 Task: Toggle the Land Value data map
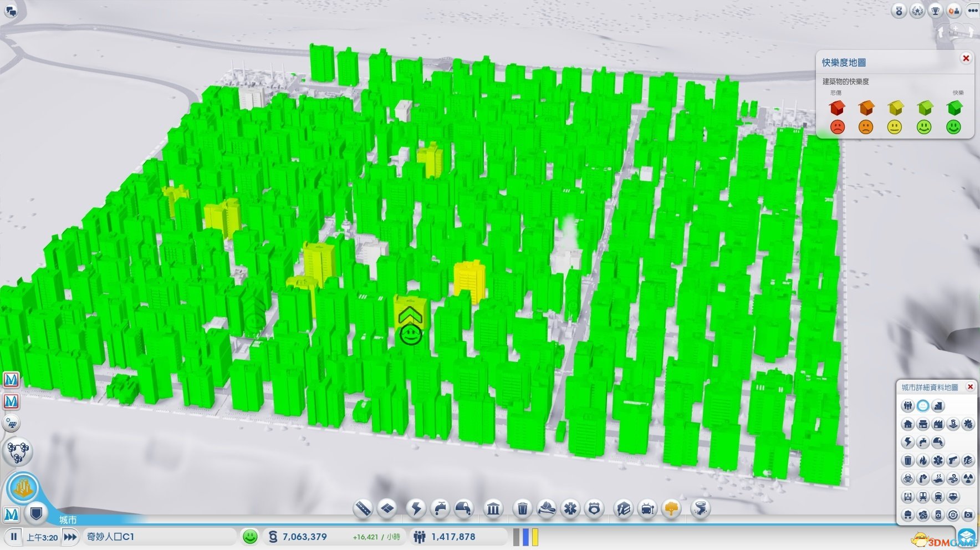point(938,406)
